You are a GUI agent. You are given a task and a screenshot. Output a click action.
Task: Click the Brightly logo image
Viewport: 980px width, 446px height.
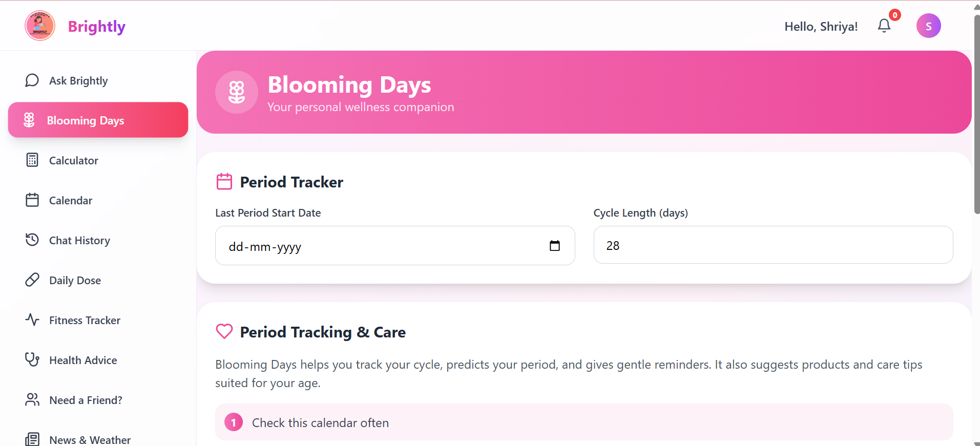point(40,26)
